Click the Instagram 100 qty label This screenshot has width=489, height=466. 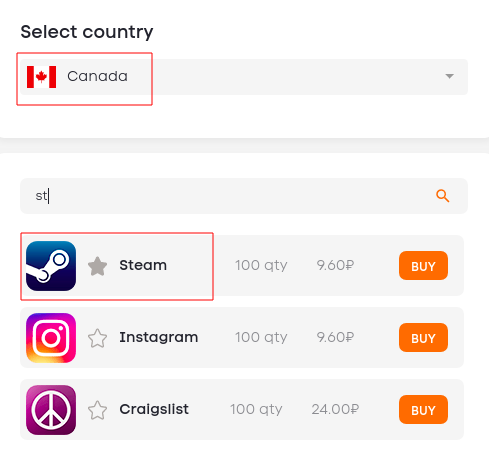[261, 338]
